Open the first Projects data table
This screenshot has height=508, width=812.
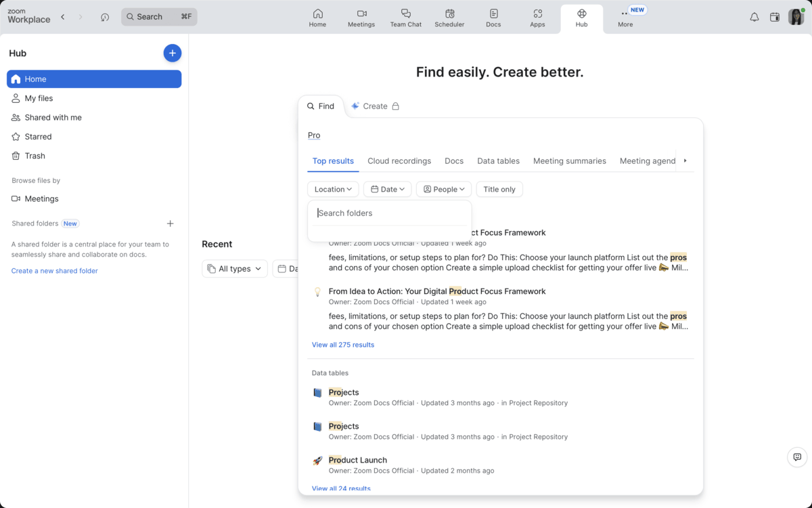pyautogui.click(x=501, y=397)
